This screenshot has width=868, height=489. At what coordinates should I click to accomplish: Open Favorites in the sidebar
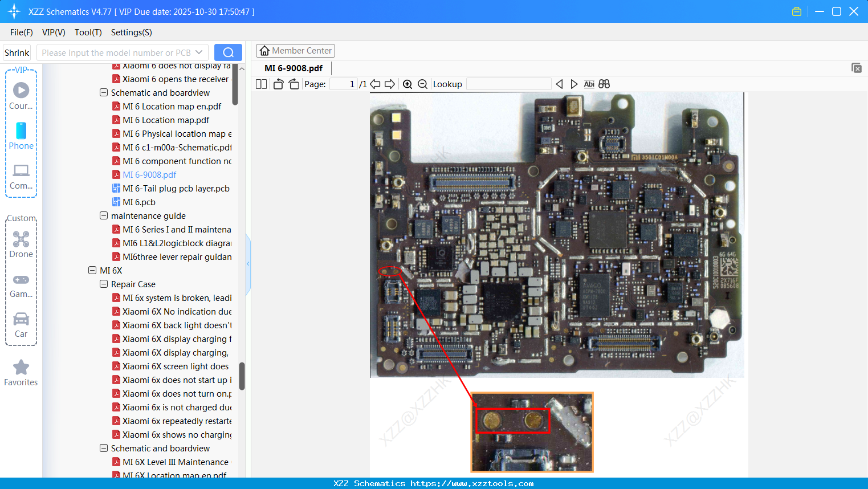[x=21, y=373]
